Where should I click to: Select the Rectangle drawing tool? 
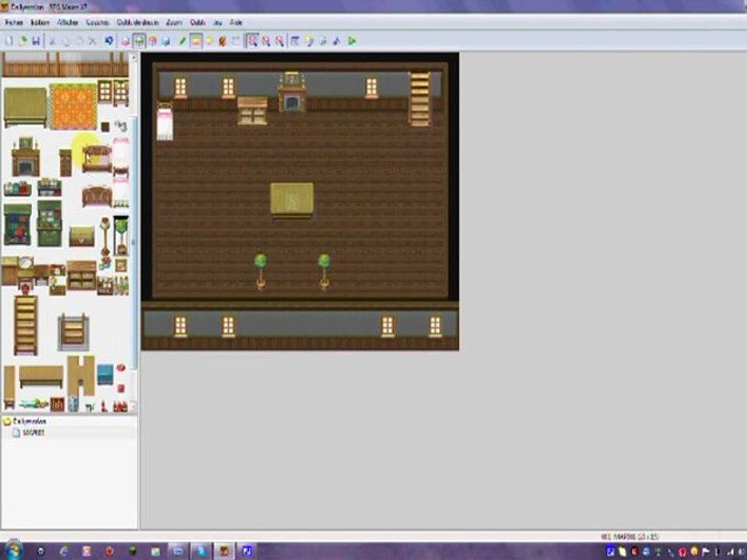pyautogui.click(x=196, y=41)
